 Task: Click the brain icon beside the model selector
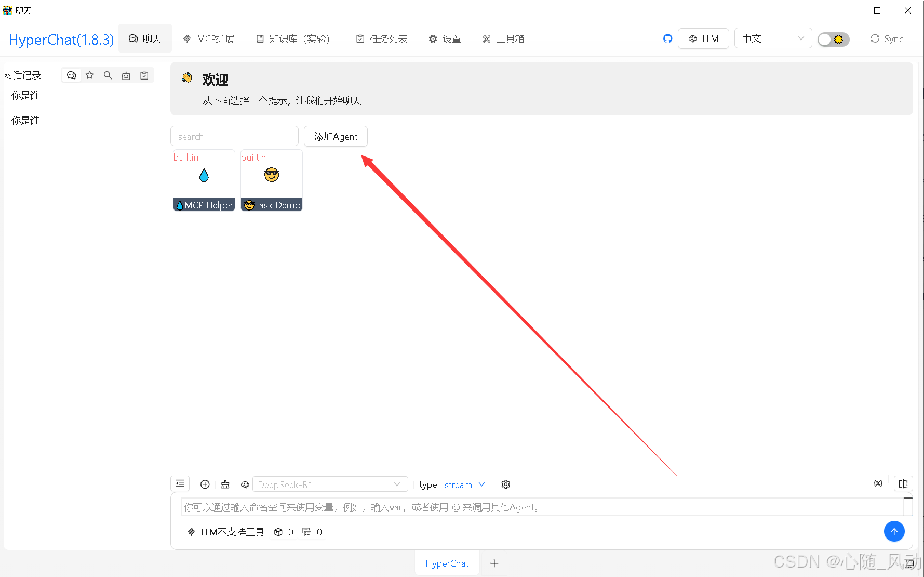coord(245,484)
